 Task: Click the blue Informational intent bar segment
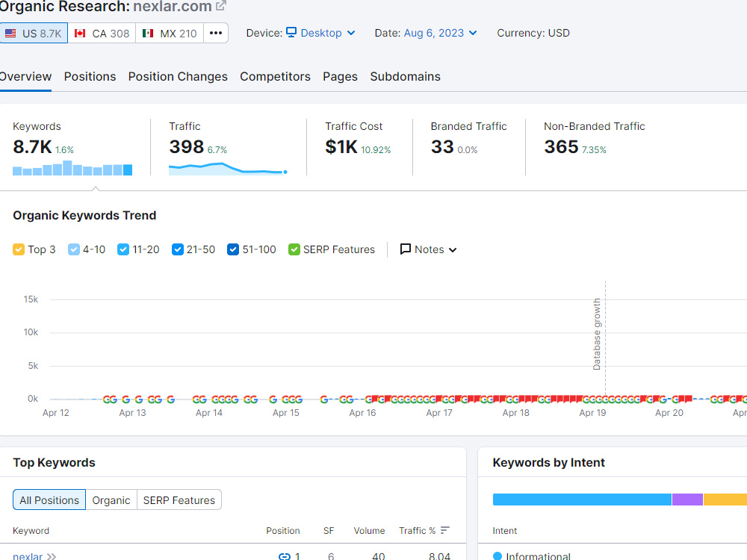point(582,500)
